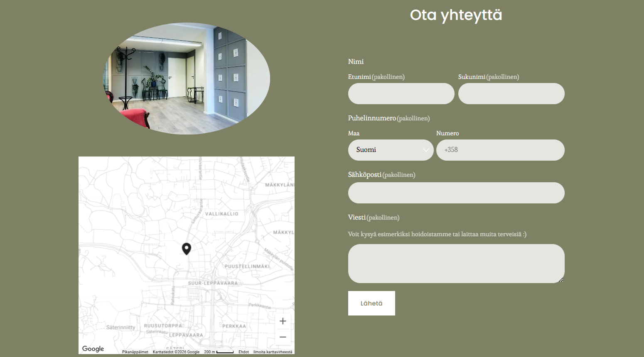The image size is (644, 357).
Task: Click the Sähköposti email field
Action: (456, 193)
